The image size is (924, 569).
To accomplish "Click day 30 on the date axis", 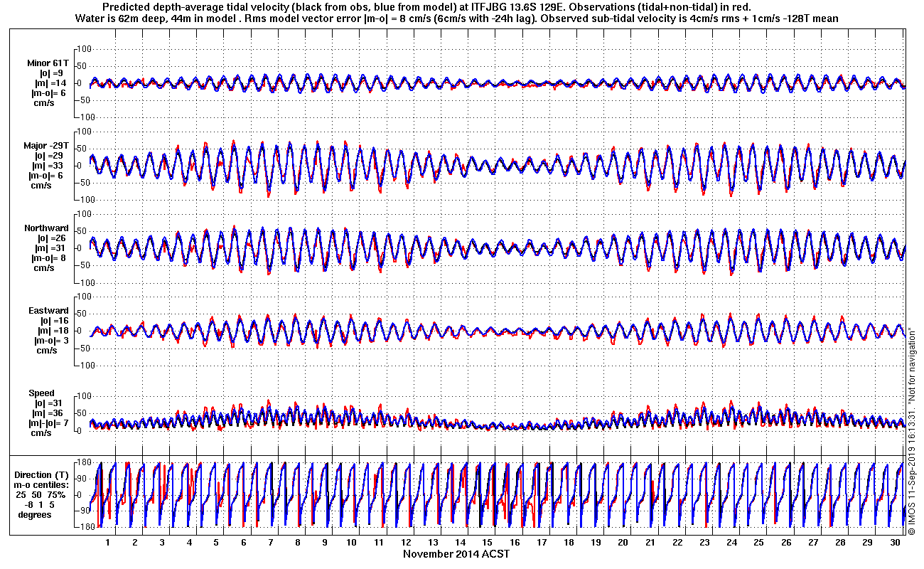I will click(x=894, y=542).
